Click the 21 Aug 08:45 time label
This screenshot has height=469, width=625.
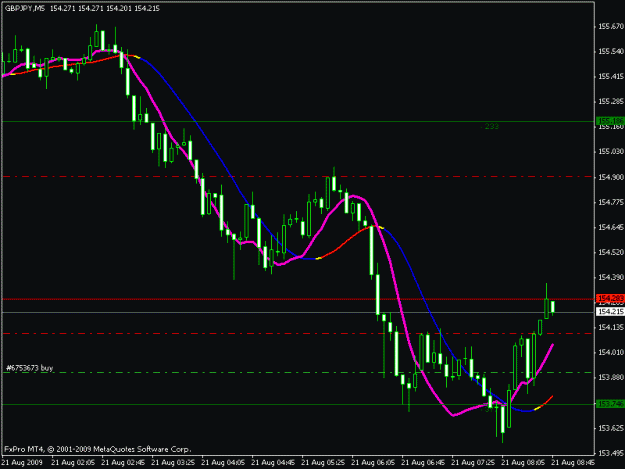click(573, 463)
